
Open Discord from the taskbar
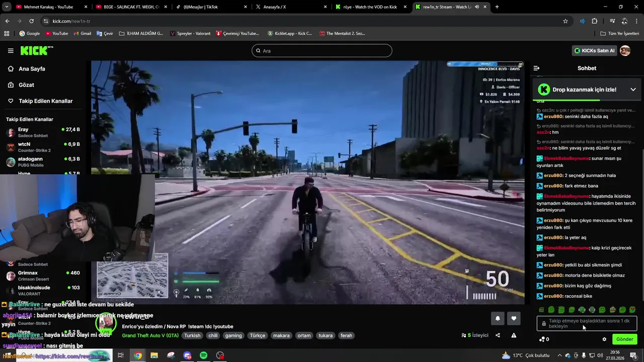click(187, 355)
